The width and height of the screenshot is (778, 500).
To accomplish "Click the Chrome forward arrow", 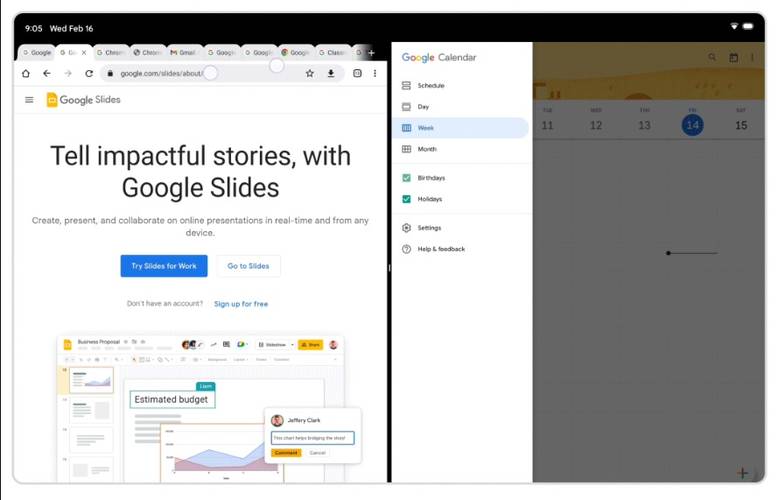I will [68, 73].
